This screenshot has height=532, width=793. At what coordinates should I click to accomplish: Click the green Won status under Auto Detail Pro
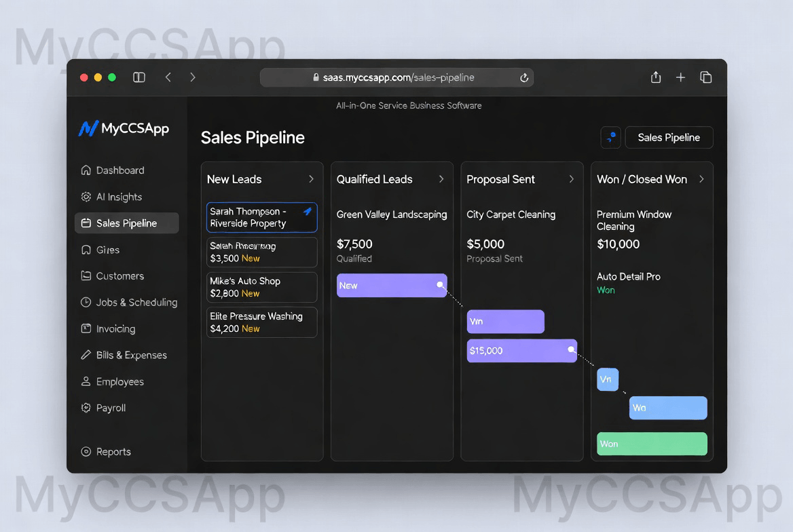point(606,290)
